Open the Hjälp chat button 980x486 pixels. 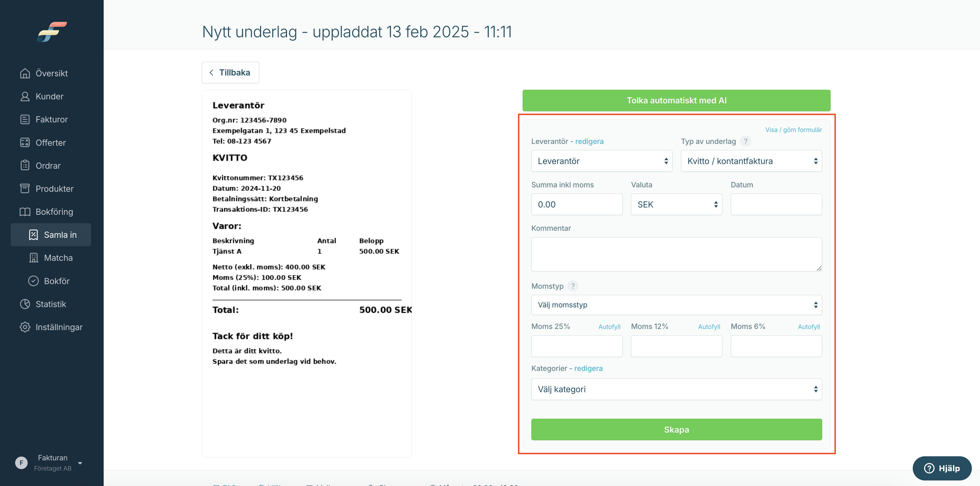942,468
